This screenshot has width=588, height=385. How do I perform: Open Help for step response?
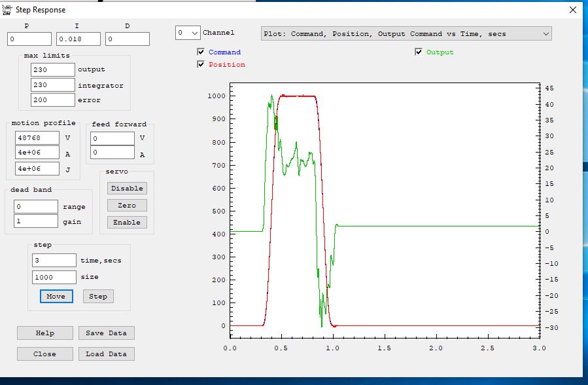click(x=45, y=333)
